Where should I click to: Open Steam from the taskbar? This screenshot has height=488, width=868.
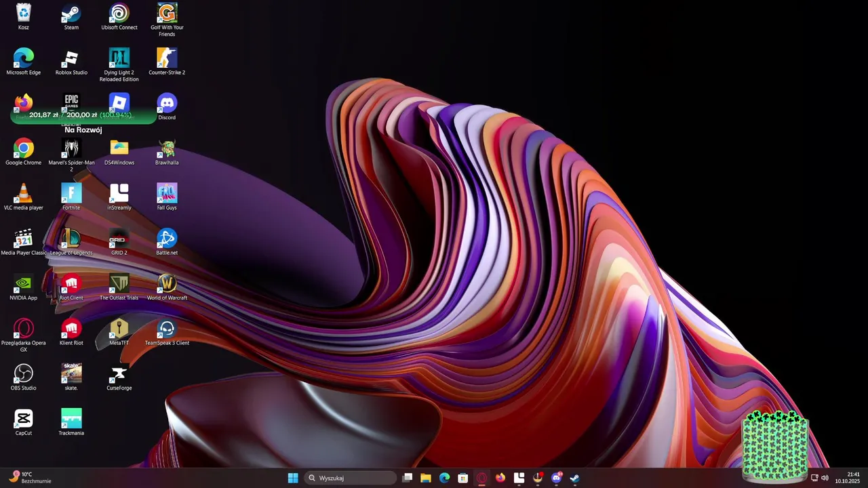click(575, 478)
